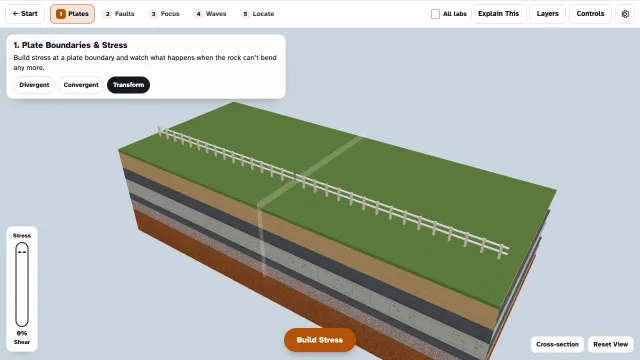Image resolution: width=640 pixels, height=360 pixels.
Task: Toggle the Cross-section view
Action: [x=557, y=344]
